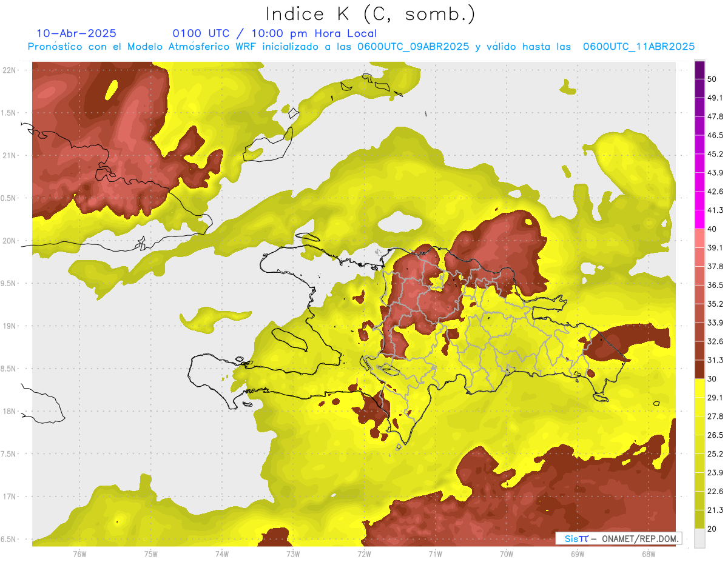The height and width of the screenshot is (562, 728).
Task: Click the legend value '32.6'
Action: click(715, 341)
